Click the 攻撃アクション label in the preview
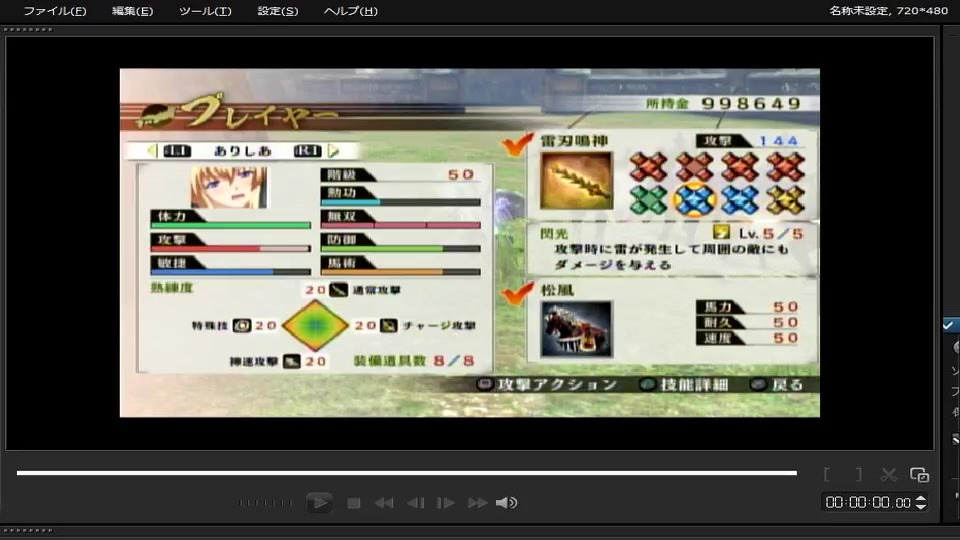Viewport: 960px width, 540px height. (557, 384)
